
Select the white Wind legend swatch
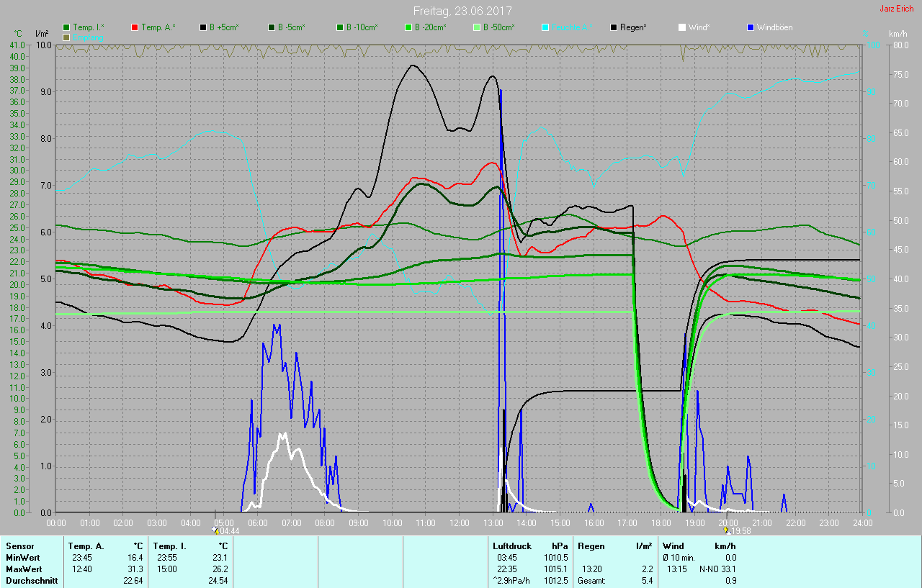[682, 27]
